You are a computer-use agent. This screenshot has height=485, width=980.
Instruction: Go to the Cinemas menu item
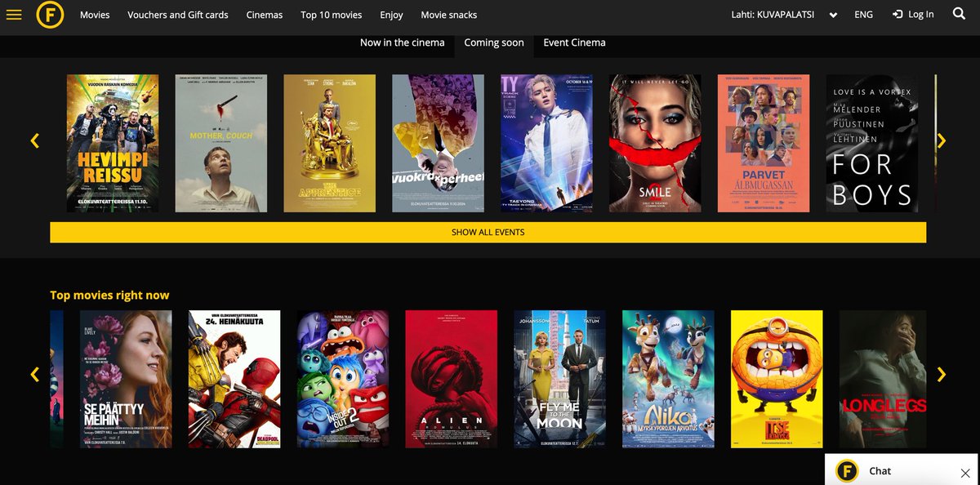265,15
